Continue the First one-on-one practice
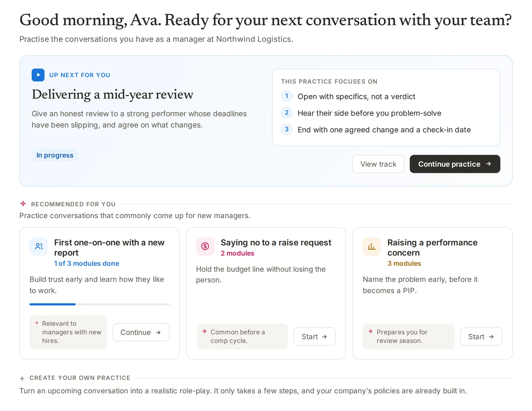 141,332
